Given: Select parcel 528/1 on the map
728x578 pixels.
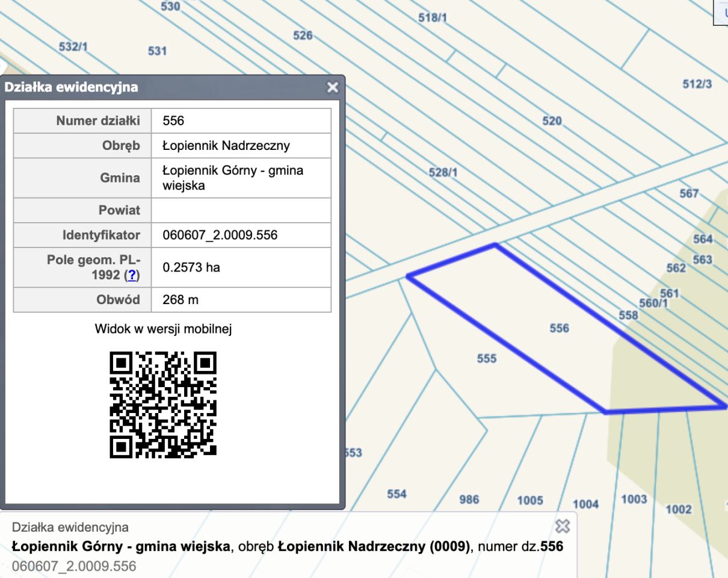Looking at the screenshot, I should (x=443, y=173).
